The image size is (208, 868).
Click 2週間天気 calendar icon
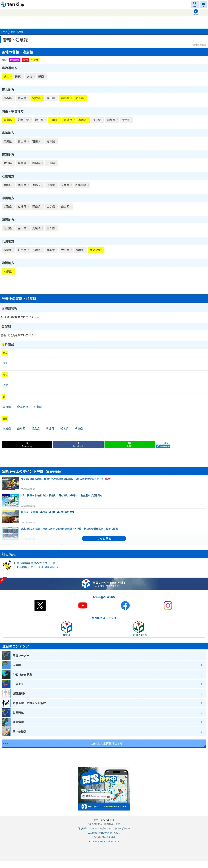point(6,693)
